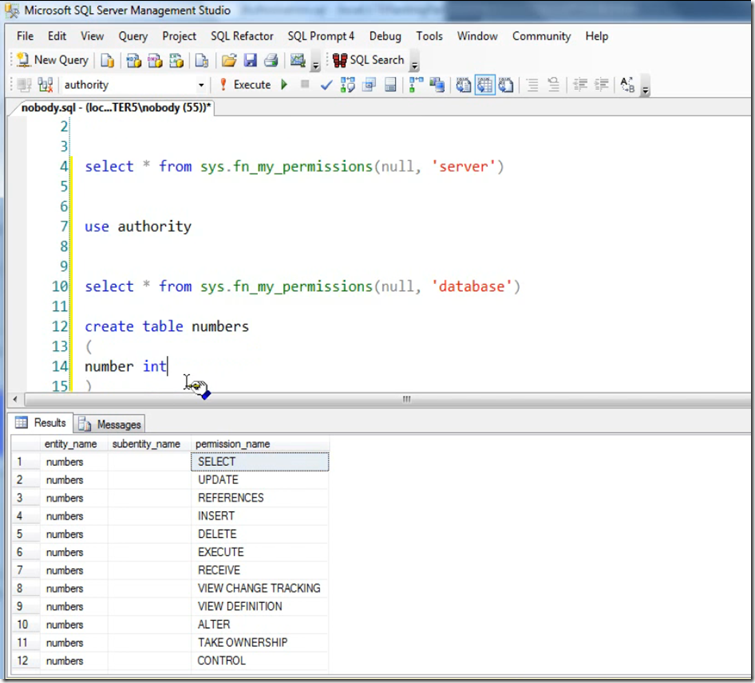
Task: Switch to the Messages tab
Action: [110, 424]
